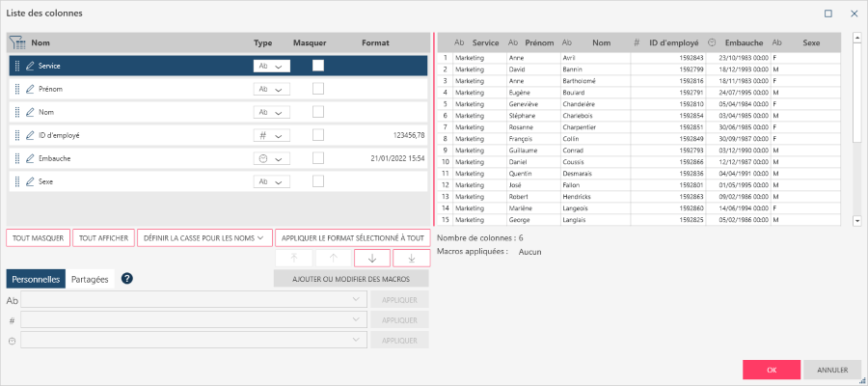
Task: Toggle the Masquer checkbox for Nom
Action: click(x=317, y=112)
